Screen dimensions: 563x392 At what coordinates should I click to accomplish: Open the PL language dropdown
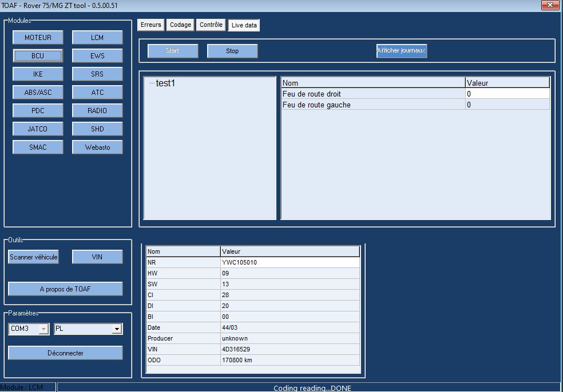[117, 329]
